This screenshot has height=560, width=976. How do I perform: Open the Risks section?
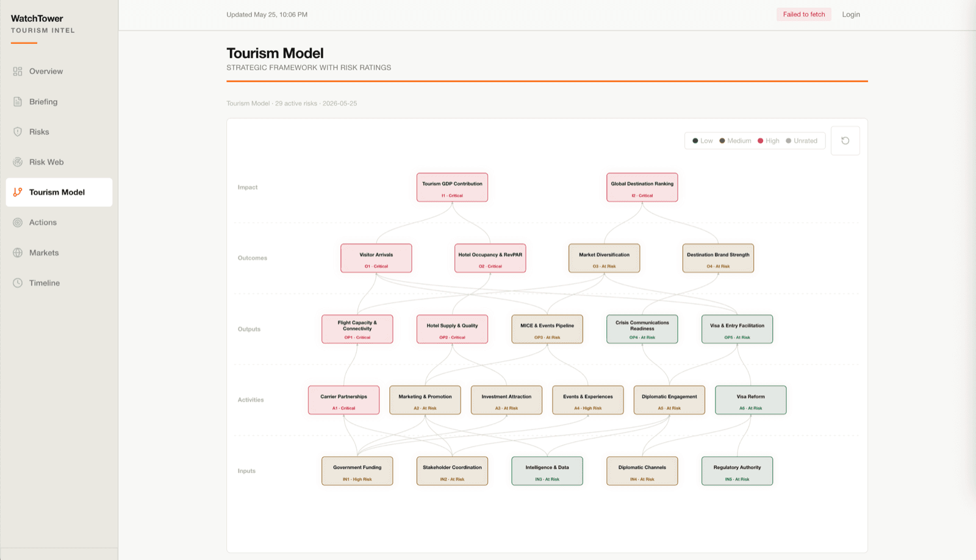pos(59,132)
